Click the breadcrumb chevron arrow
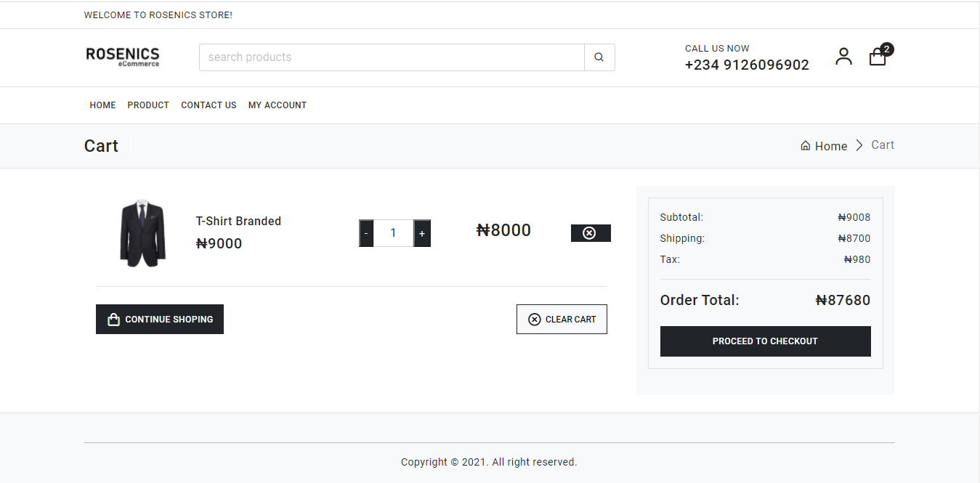The image size is (980, 483). pos(859,145)
